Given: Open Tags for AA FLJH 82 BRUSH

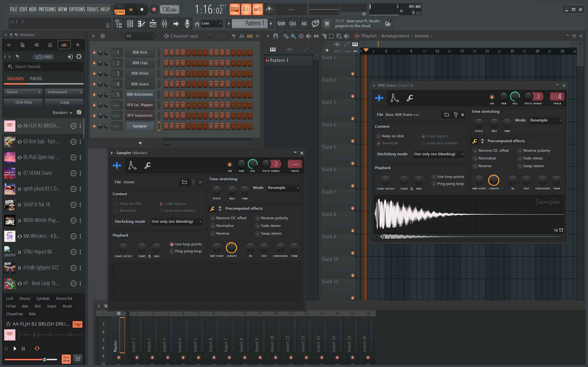Looking at the screenshot, I should coord(77,324).
